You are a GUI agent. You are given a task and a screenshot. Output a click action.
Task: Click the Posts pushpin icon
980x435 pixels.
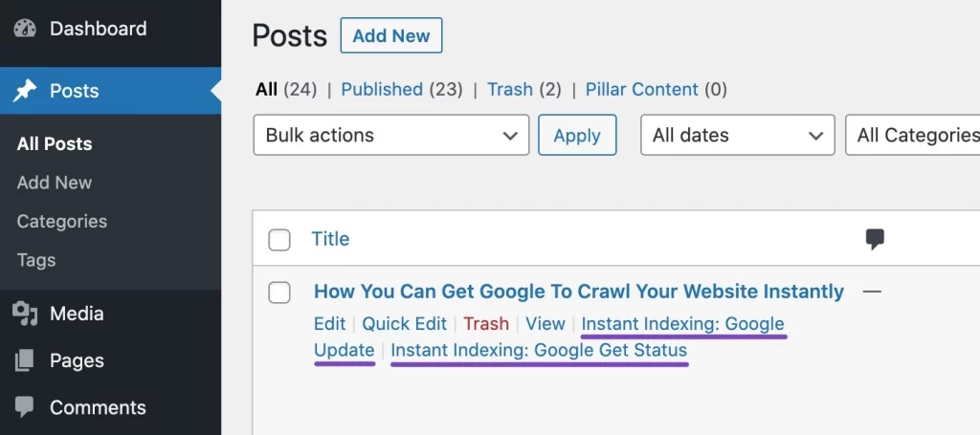click(x=25, y=91)
